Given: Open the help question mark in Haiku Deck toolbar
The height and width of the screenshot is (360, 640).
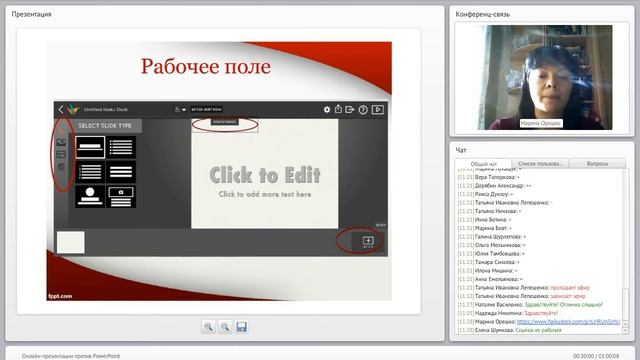Looking at the screenshot, I should (363, 109).
